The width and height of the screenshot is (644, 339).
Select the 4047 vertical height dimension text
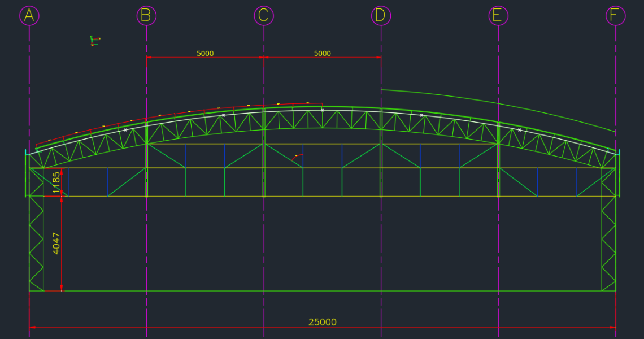(x=56, y=243)
